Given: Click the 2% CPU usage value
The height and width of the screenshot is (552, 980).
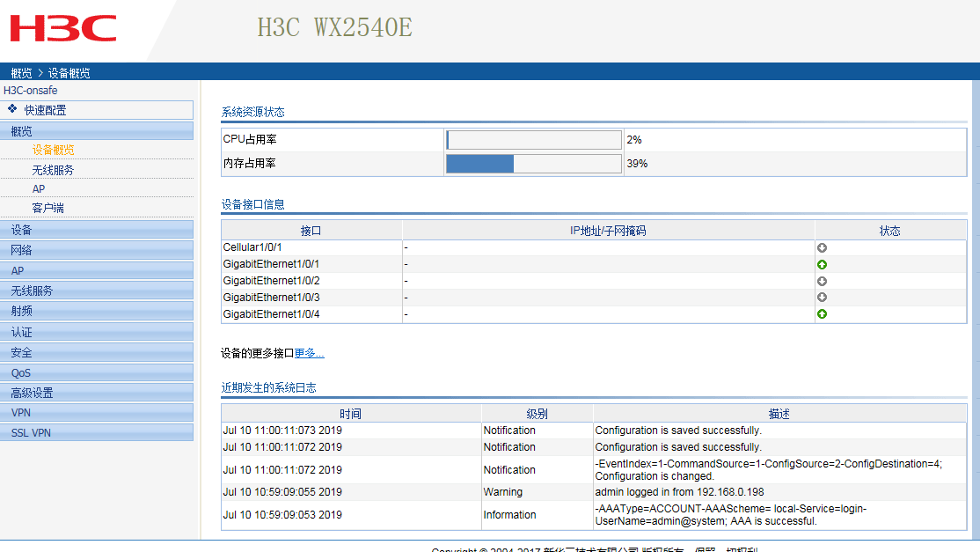Looking at the screenshot, I should [x=634, y=140].
